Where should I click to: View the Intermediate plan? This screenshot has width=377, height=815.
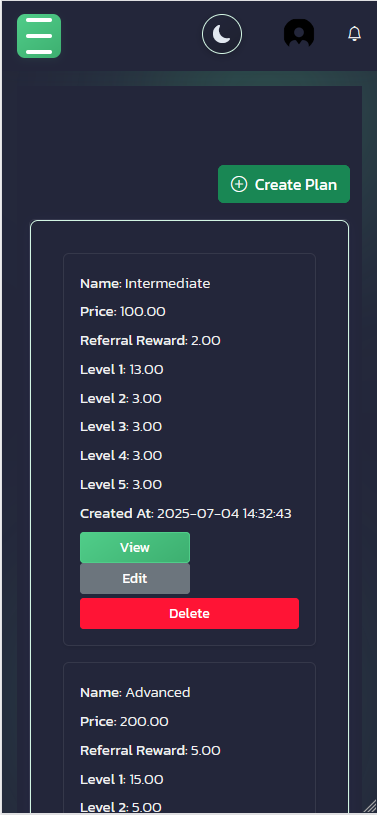(x=135, y=547)
